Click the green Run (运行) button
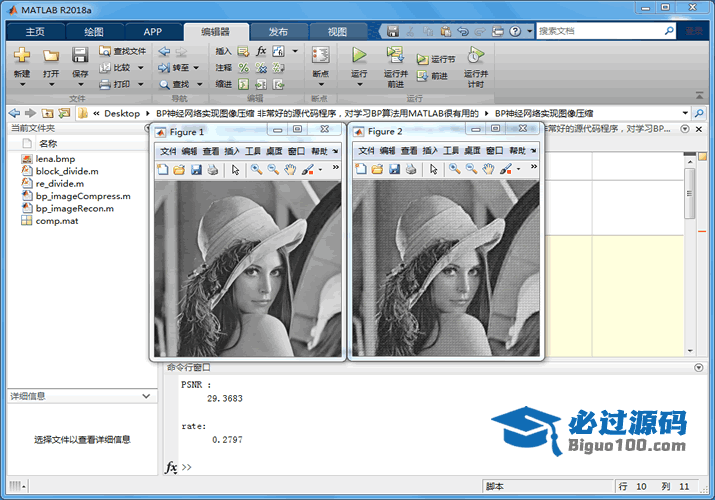 359,56
